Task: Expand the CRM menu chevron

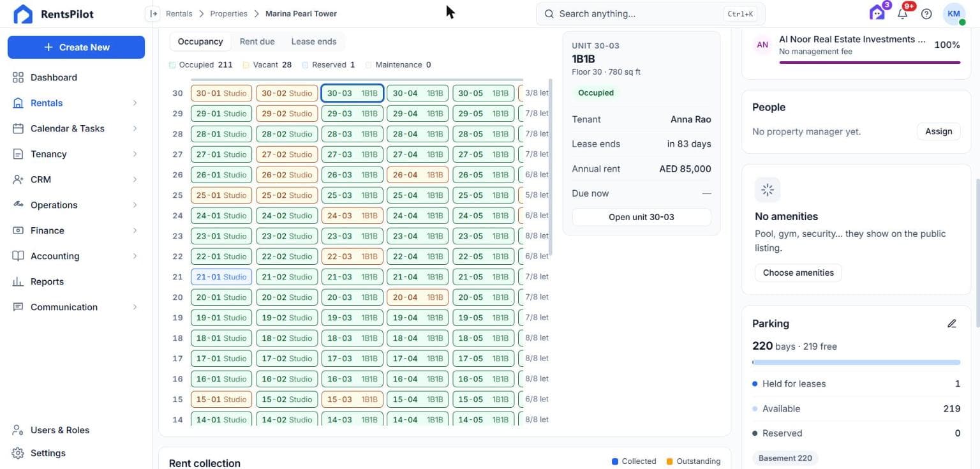Action: click(x=135, y=179)
